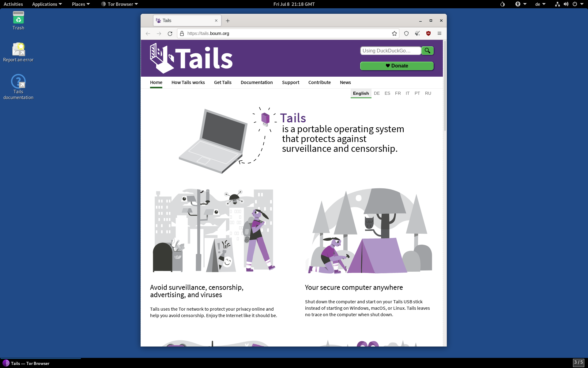Click the Tor Browser taskbar icon
This screenshot has width=588, height=368.
[6, 363]
